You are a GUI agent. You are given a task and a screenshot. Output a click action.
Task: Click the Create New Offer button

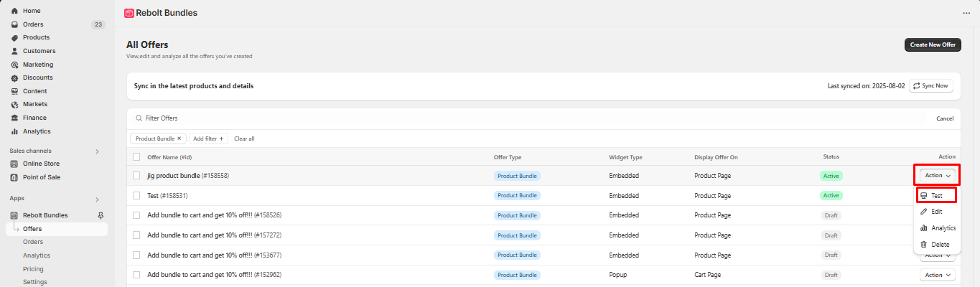coord(933,44)
